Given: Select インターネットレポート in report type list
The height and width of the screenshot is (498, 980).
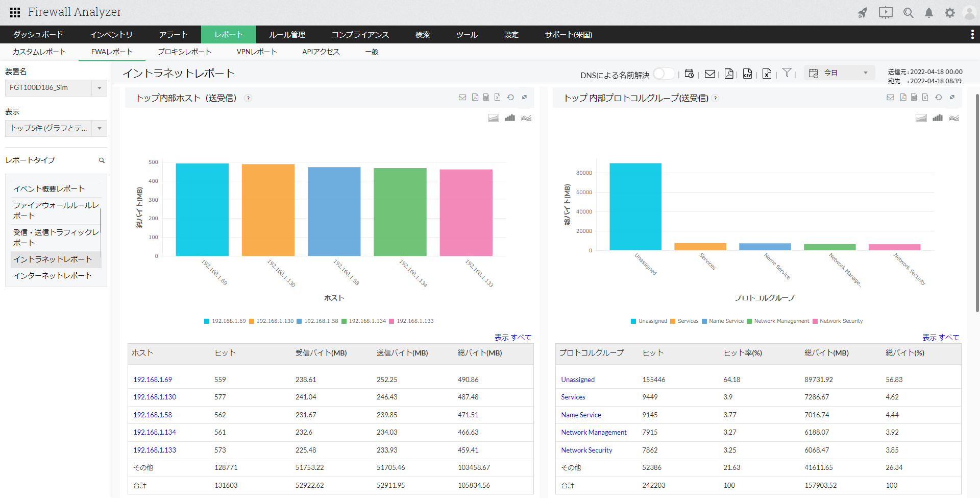Looking at the screenshot, I should pyautogui.click(x=53, y=276).
